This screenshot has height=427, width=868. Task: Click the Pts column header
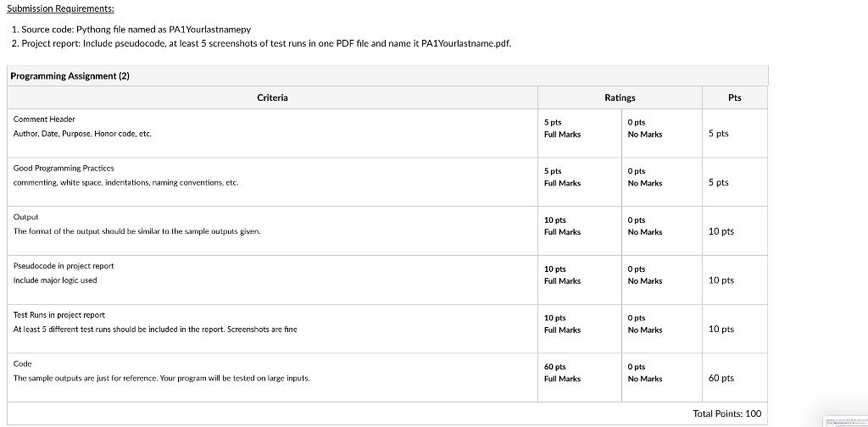click(734, 97)
